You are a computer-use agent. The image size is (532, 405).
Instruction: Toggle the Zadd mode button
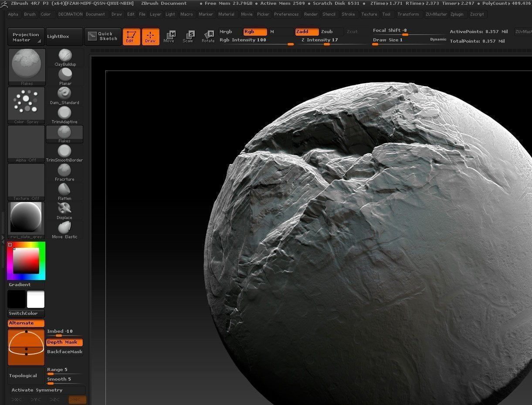(307, 32)
